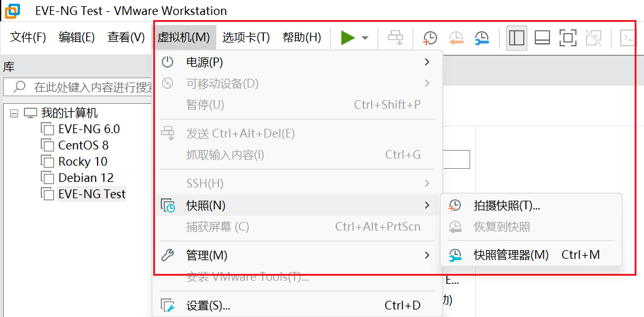The width and height of the screenshot is (644, 317).
Task: Click the wrench icon beside 管理(M)
Action: [167, 255]
